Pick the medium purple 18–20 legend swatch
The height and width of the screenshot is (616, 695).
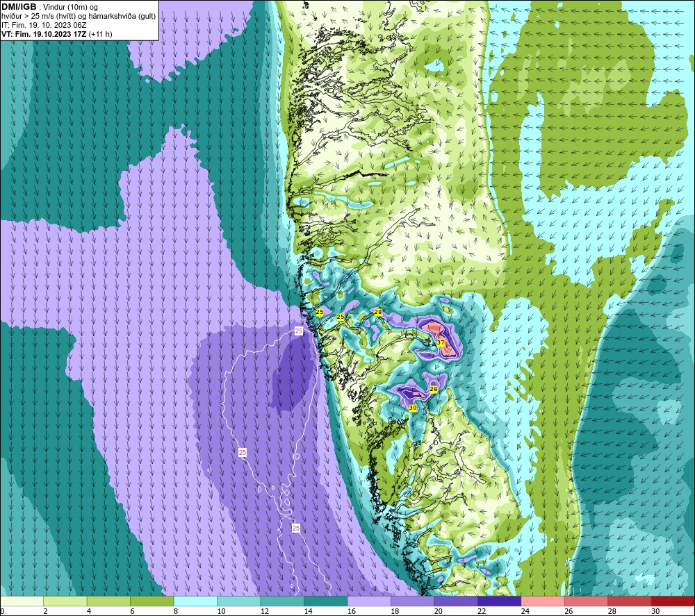(413, 601)
